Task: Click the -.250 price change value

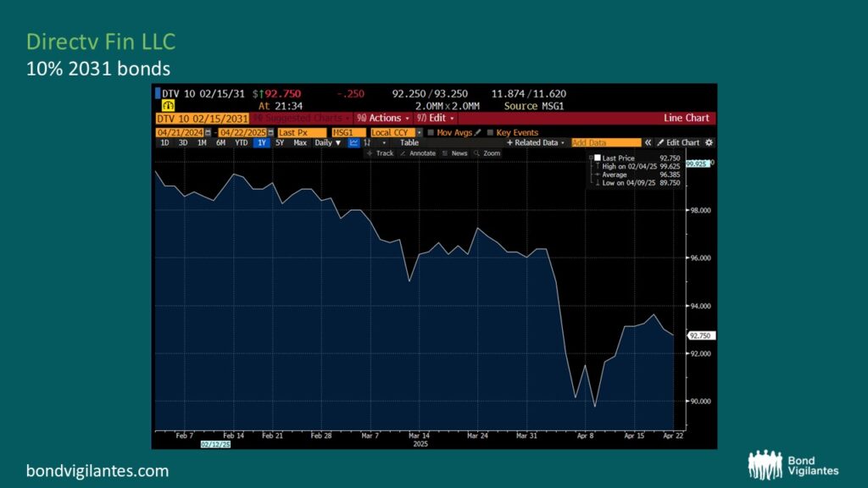Action: tap(350, 93)
